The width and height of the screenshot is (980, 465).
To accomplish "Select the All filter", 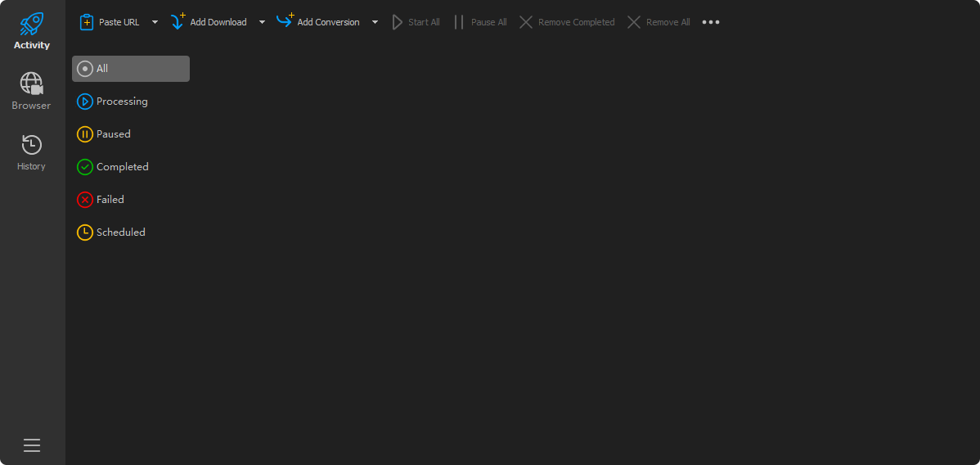I will point(130,69).
